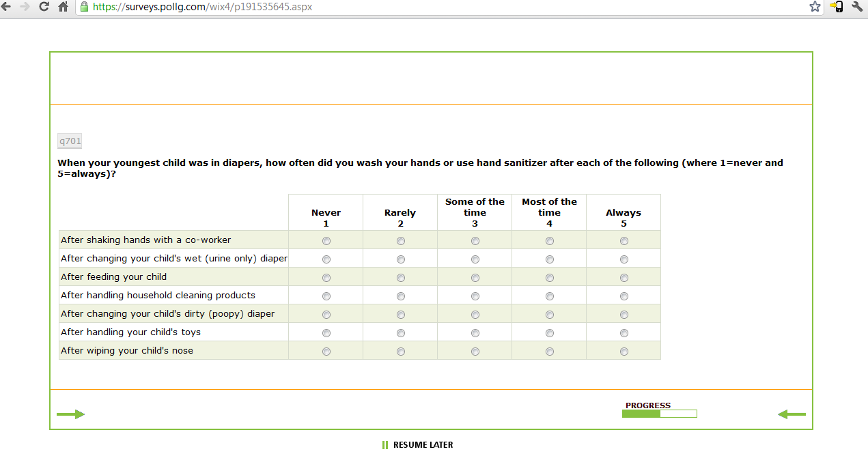Image resolution: width=868 pixels, height=471 pixels.
Task: Click the q701 question label
Action: click(x=70, y=141)
